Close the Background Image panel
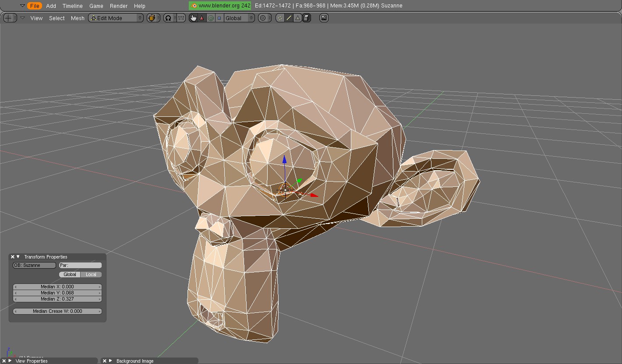The width and height of the screenshot is (622, 364). point(105,361)
